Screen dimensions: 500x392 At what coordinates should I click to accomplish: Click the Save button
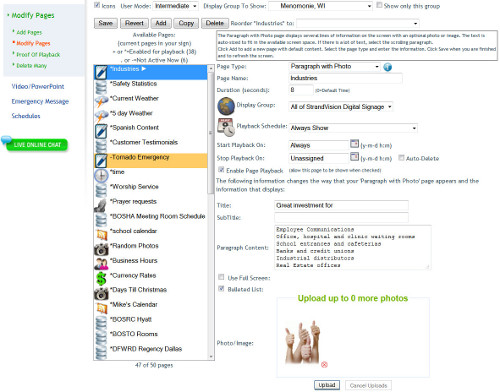(106, 23)
